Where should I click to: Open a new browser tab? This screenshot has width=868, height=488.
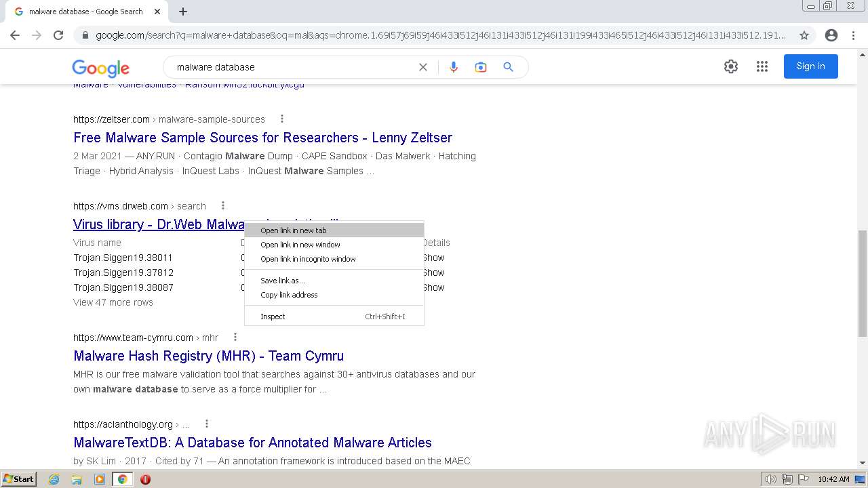[183, 12]
